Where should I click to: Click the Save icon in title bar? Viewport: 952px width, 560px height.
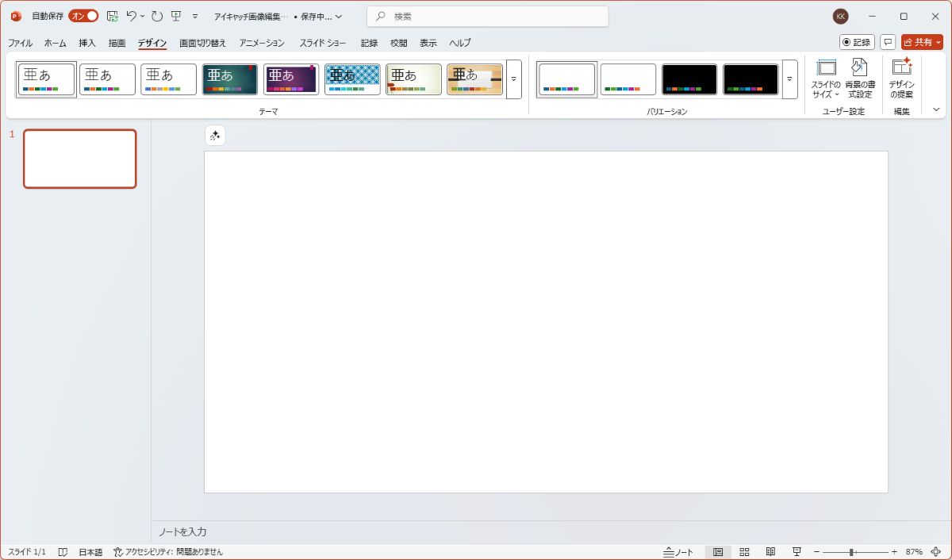click(x=112, y=16)
